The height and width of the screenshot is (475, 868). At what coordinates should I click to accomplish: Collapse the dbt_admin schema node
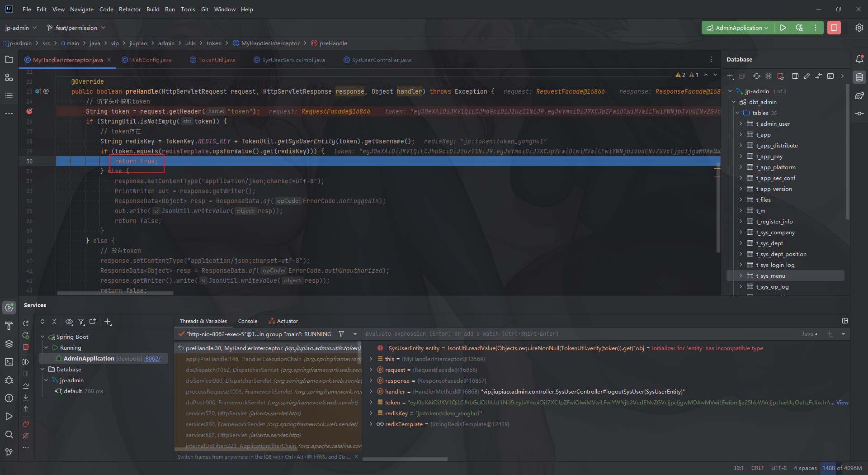point(733,102)
